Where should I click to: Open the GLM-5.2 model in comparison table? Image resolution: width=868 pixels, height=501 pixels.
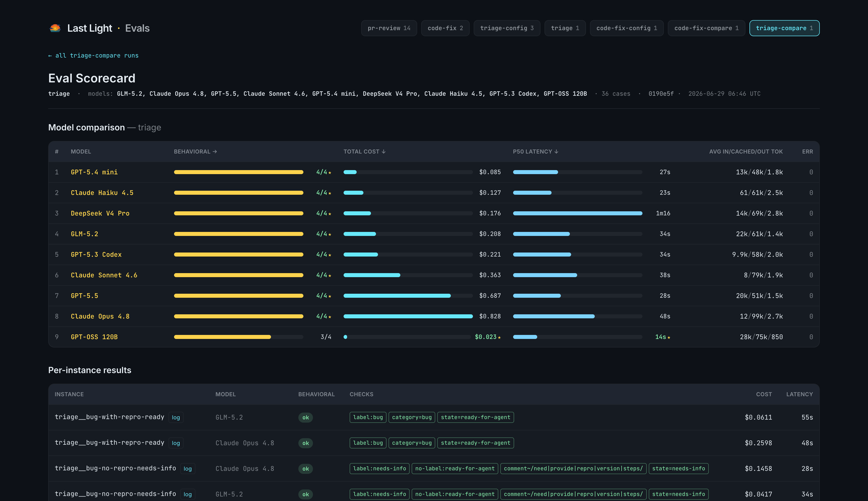coord(434,234)
